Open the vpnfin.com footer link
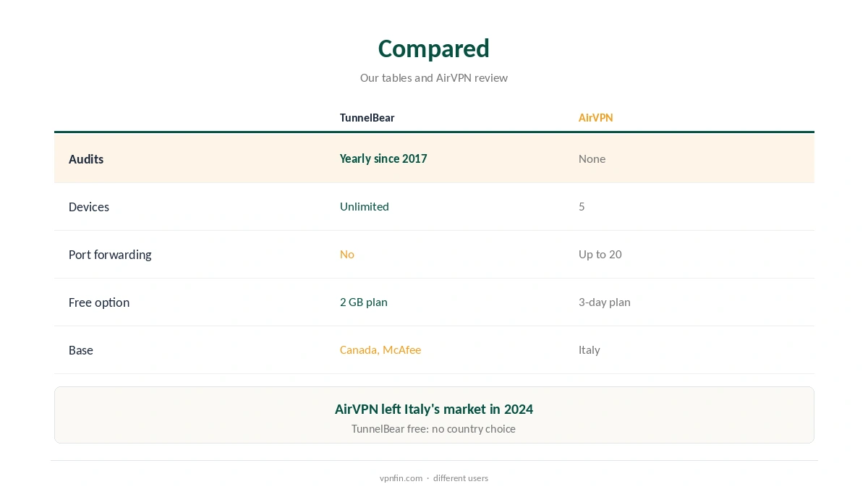The height and width of the screenshot is (492, 868). (x=401, y=478)
